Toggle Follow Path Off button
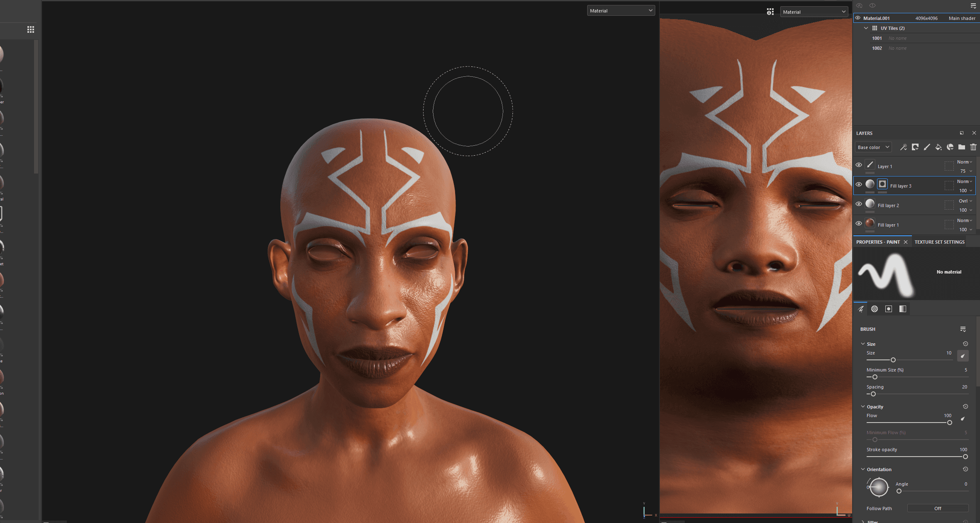980x523 pixels. coord(938,508)
